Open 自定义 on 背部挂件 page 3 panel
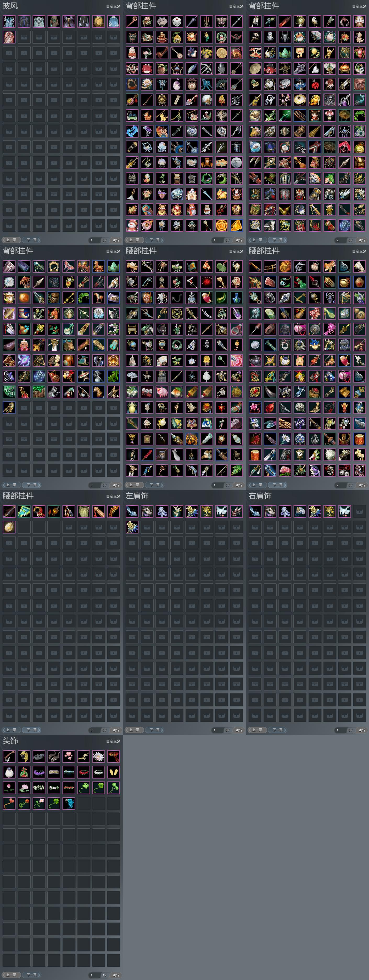Viewport: 369px width, 980px height. 113,251
